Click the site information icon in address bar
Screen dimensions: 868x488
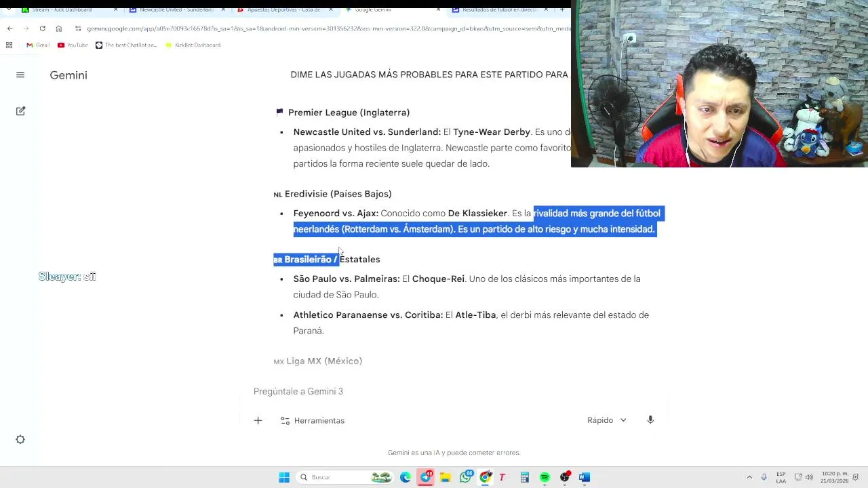click(x=78, y=28)
